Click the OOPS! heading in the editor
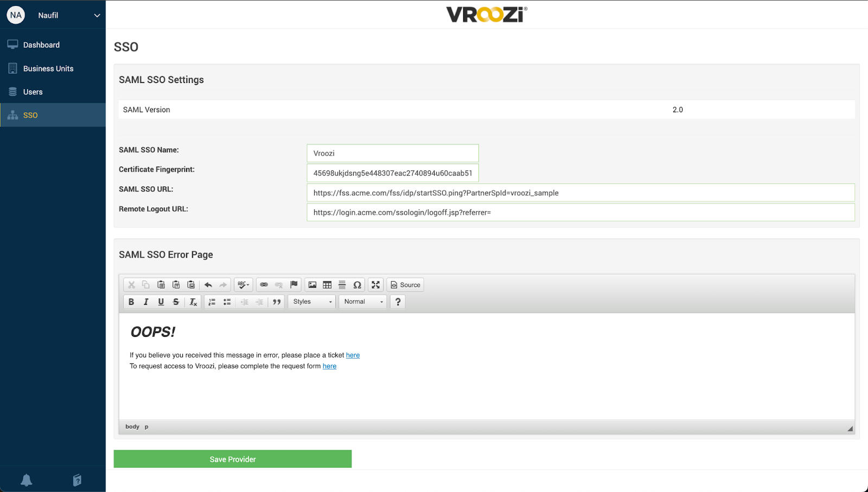Viewport: 868px width, 492px height. (153, 332)
